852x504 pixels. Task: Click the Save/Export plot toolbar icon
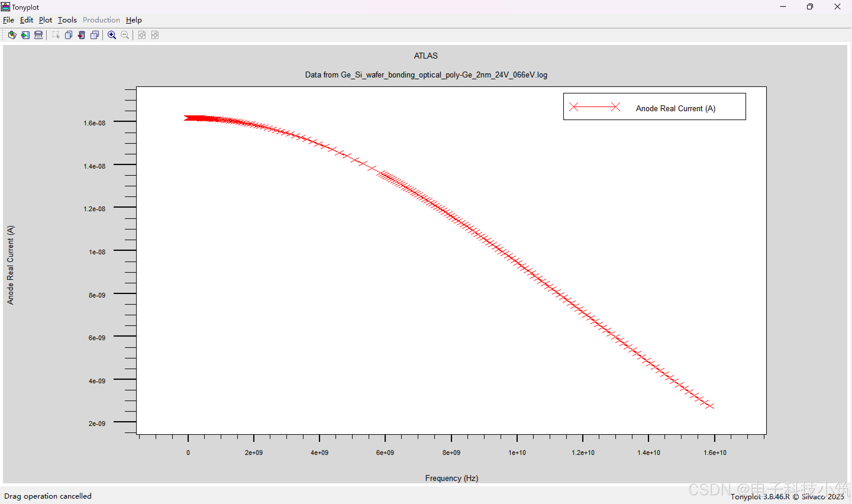(x=25, y=35)
